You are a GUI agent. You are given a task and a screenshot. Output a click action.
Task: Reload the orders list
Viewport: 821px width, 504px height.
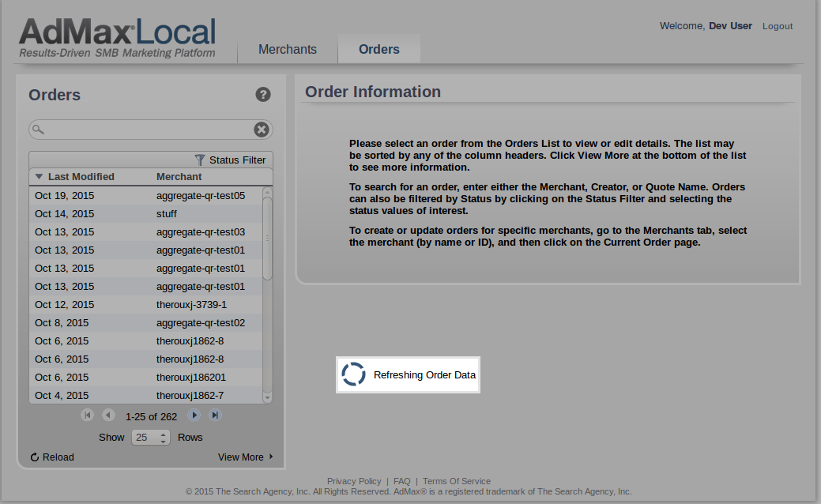coord(52,457)
